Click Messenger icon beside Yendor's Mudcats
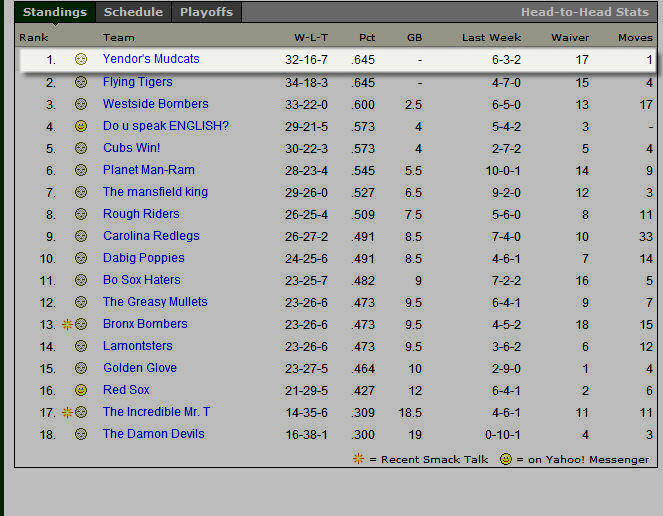The height and width of the screenshot is (516, 663). 81,60
